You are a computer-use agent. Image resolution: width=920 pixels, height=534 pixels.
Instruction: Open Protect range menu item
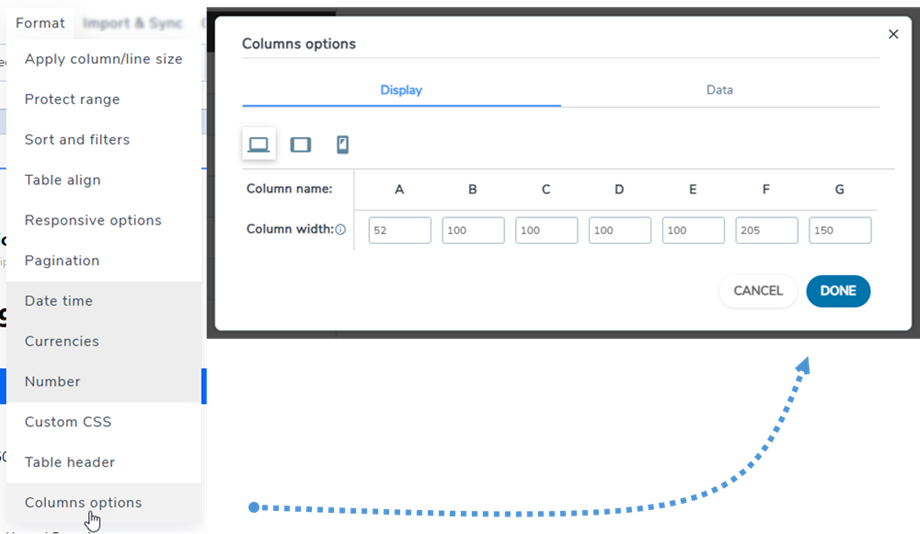pos(72,100)
